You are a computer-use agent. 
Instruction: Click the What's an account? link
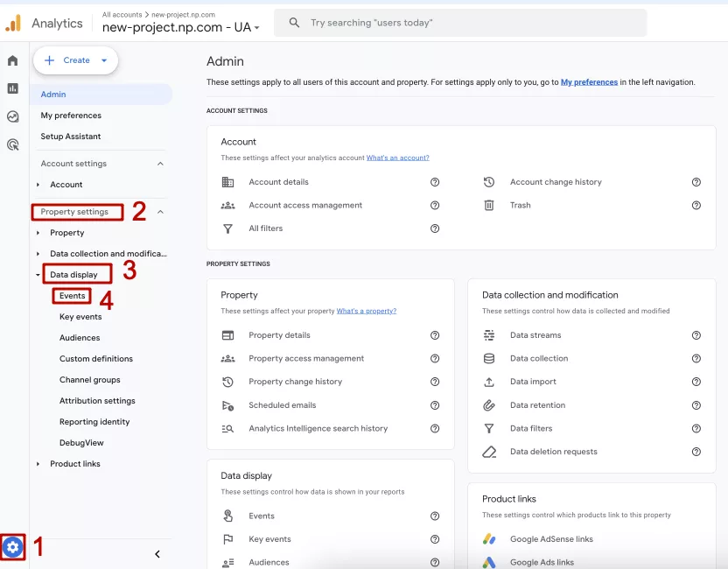coord(398,158)
